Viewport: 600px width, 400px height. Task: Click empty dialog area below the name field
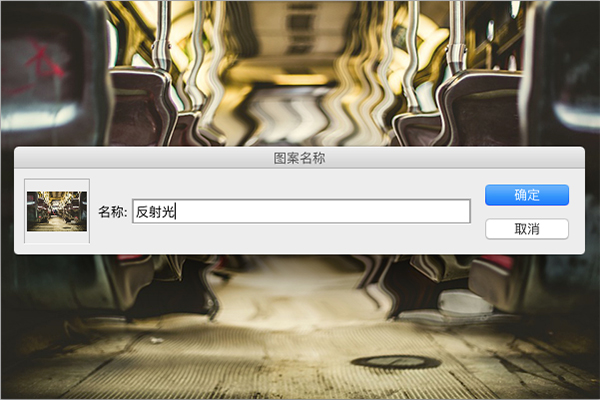300,240
